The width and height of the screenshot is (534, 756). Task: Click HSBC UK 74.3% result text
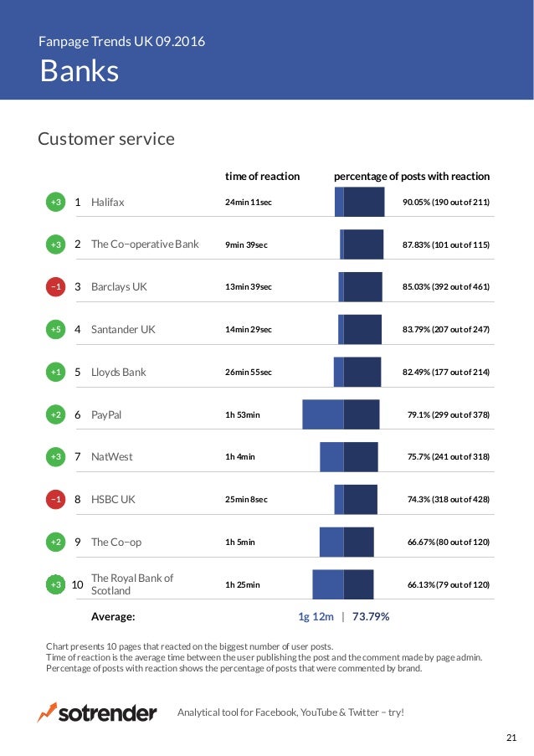[x=449, y=499]
